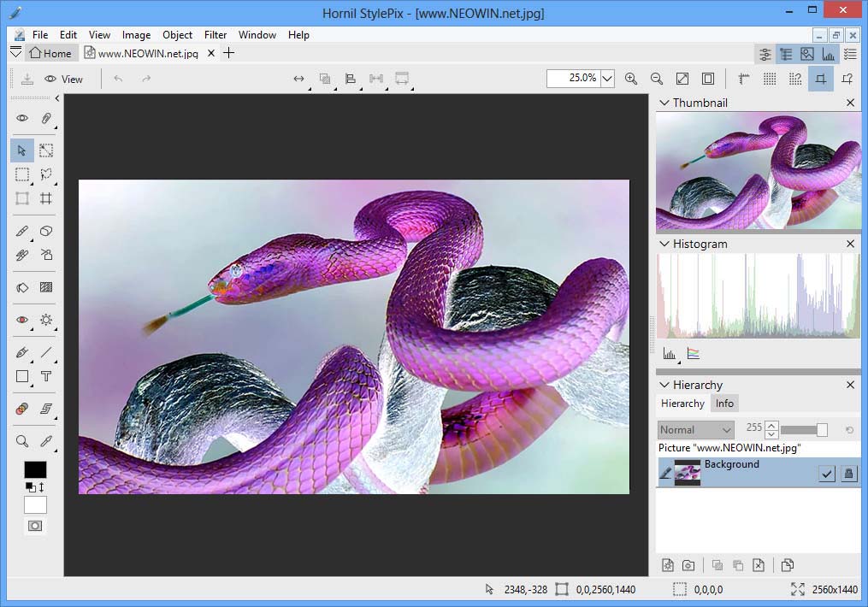Open the zoom percentage dropdown
Viewport: 868px width, 607px height.
(607, 79)
